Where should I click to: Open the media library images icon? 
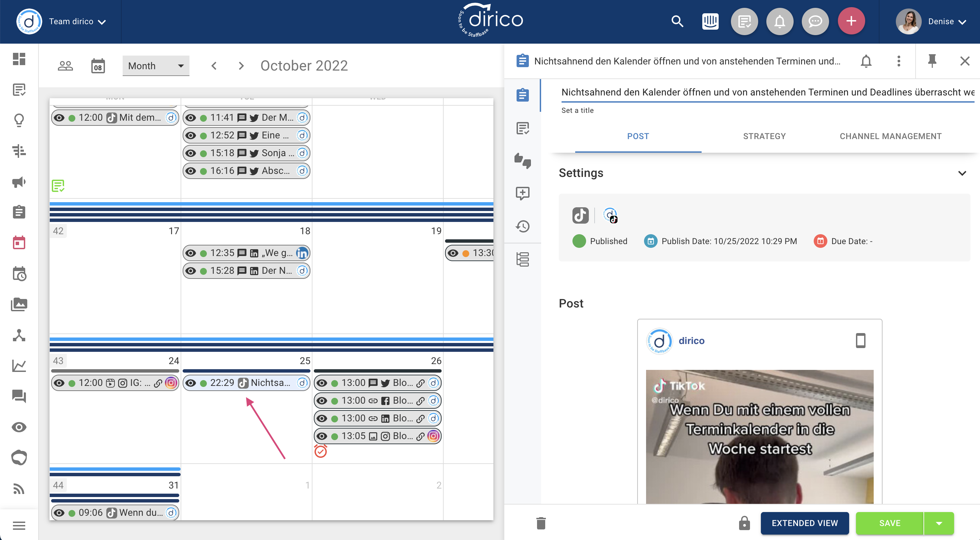click(x=19, y=304)
